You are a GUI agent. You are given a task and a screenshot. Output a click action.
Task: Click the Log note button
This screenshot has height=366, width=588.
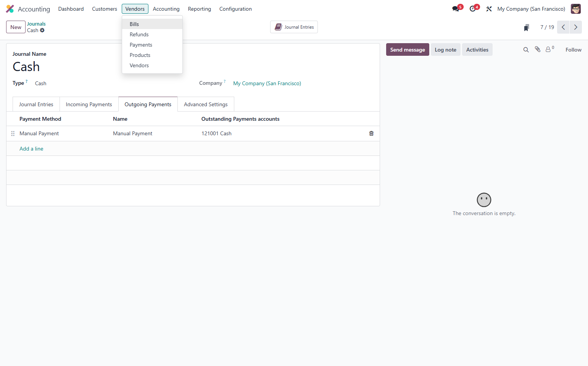coord(446,50)
